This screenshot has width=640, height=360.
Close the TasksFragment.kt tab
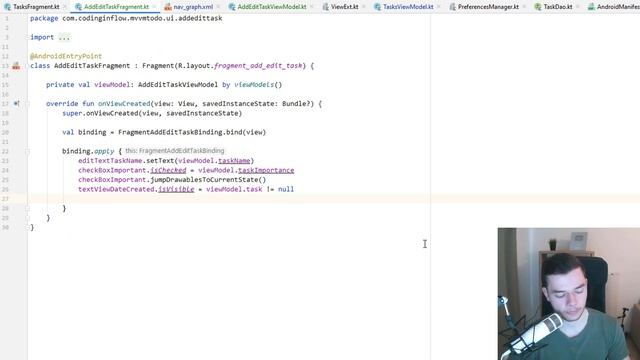pos(64,7)
